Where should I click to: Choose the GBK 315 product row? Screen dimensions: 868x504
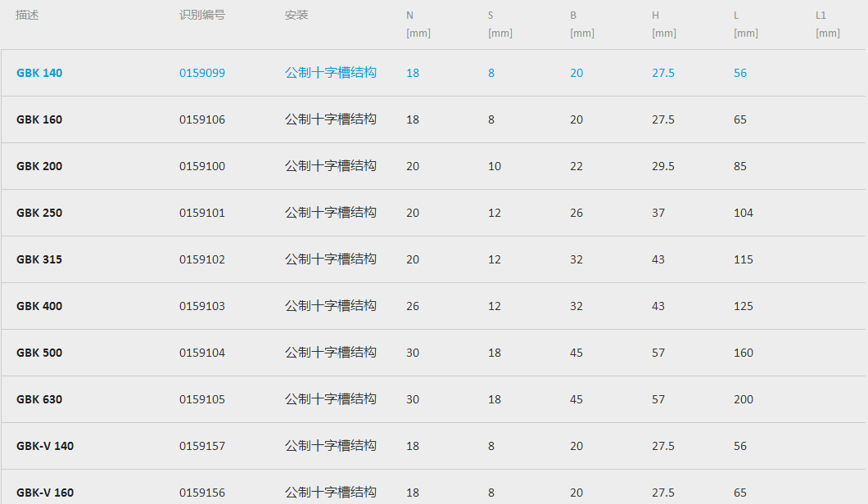pyautogui.click(x=39, y=259)
